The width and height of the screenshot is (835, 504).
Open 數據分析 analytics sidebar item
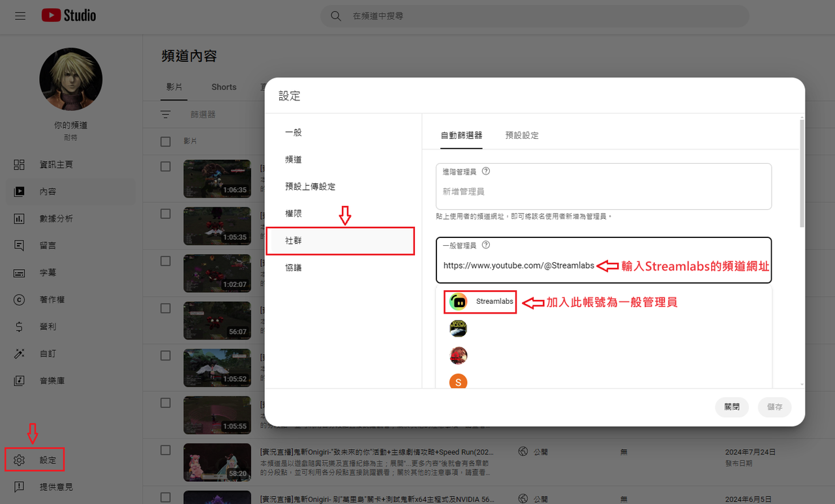[71, 218]
